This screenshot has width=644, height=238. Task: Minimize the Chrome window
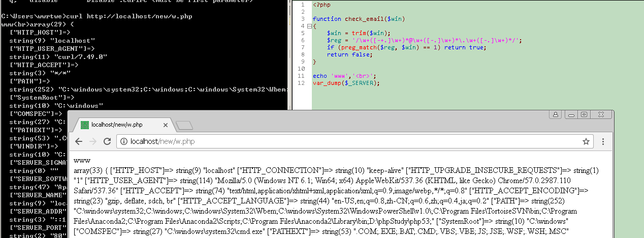point(570,114)
